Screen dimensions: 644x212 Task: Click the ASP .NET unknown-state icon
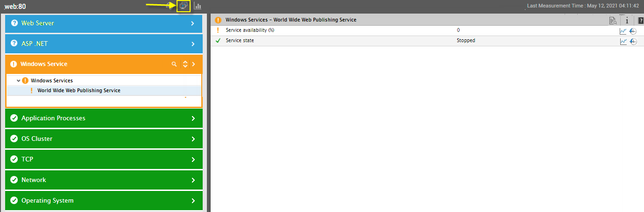[x=14, y=44]
